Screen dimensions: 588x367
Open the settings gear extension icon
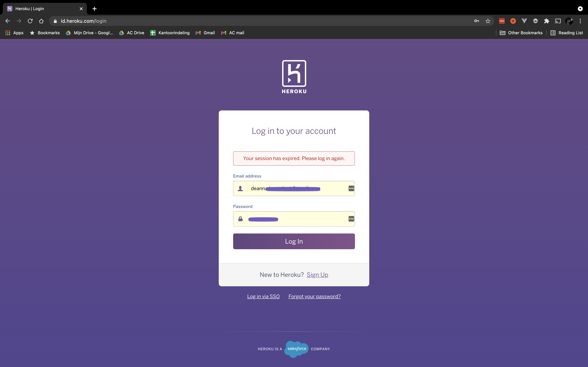coord(535,21)
